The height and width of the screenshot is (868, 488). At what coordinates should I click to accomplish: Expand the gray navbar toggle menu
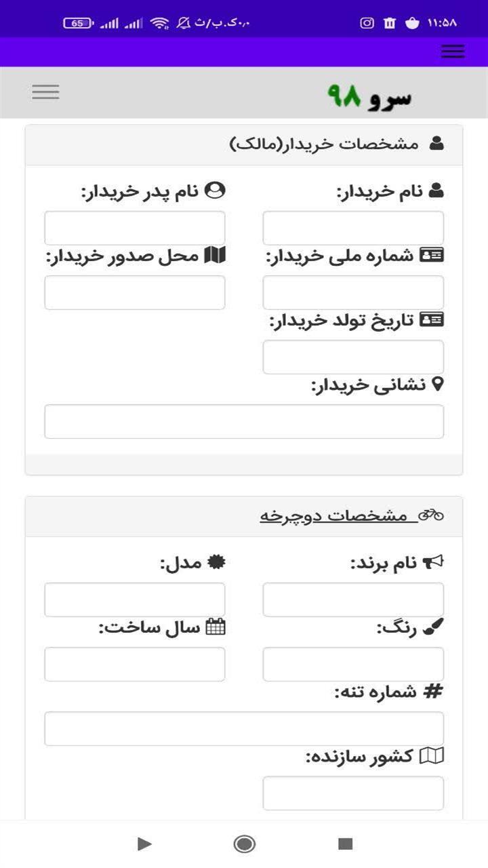click(x=45, y=92)
